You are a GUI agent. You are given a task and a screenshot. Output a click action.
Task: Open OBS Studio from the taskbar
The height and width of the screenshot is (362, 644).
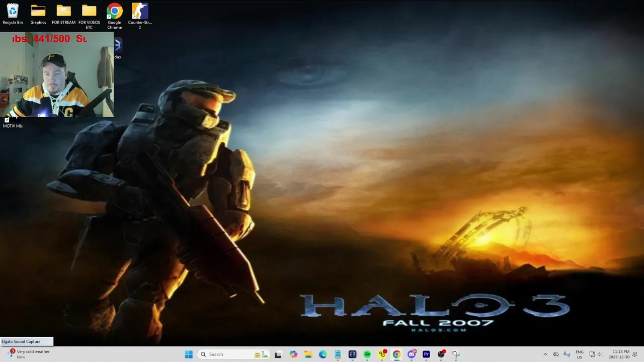[x=441, y=354]
